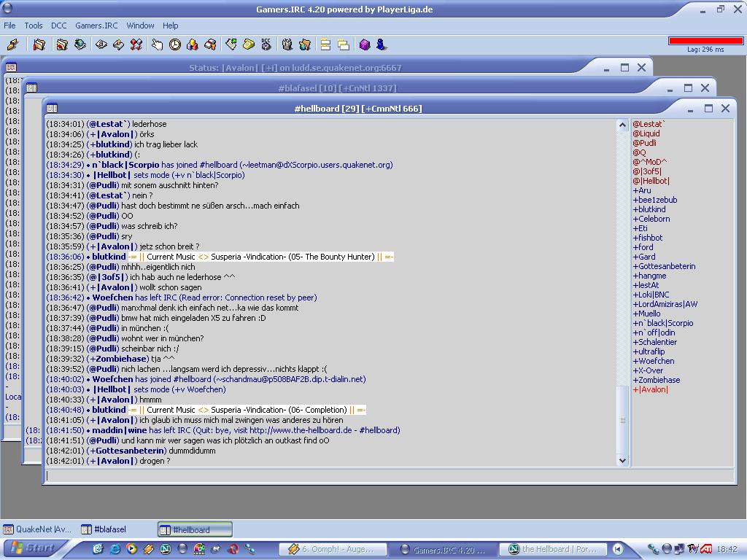The image size is (747, 560).
Task: Open the DCC menu
Action: 59,26
